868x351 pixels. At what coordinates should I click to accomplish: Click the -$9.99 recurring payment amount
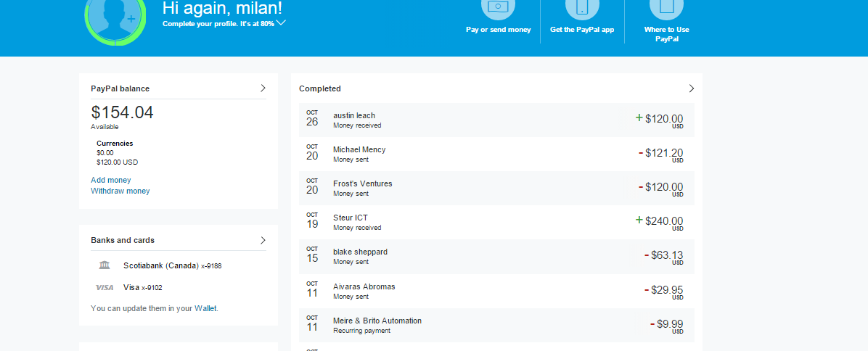(666, 324)
